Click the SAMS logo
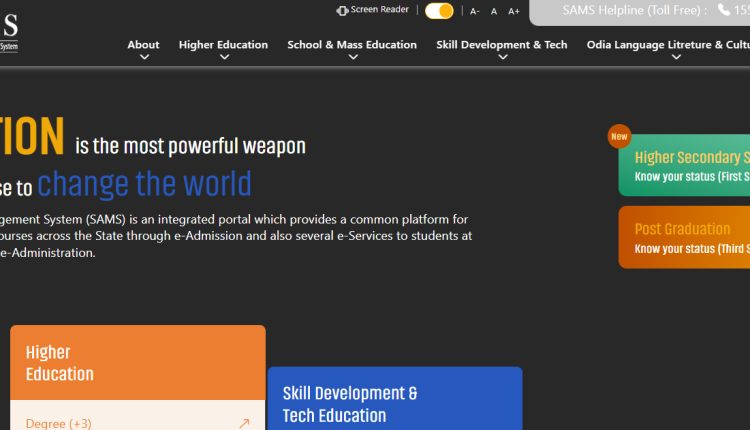 click(9, 30)
